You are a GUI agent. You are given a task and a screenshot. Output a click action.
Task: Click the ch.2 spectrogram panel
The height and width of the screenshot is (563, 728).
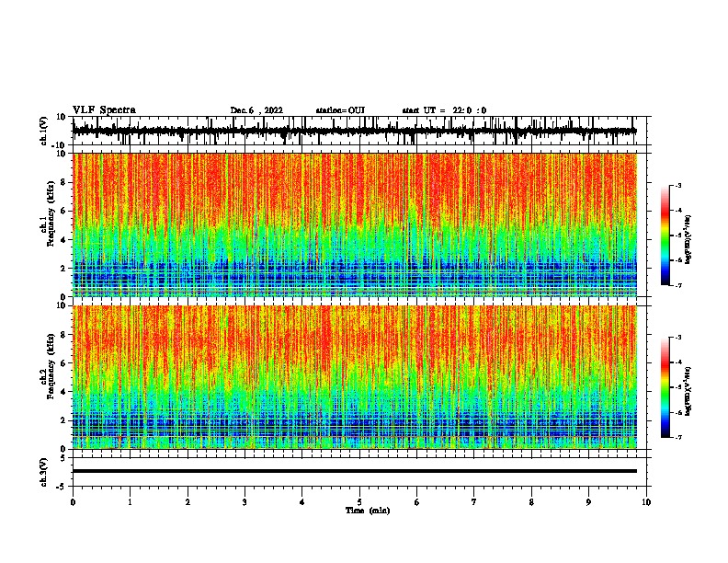[355, 377]
